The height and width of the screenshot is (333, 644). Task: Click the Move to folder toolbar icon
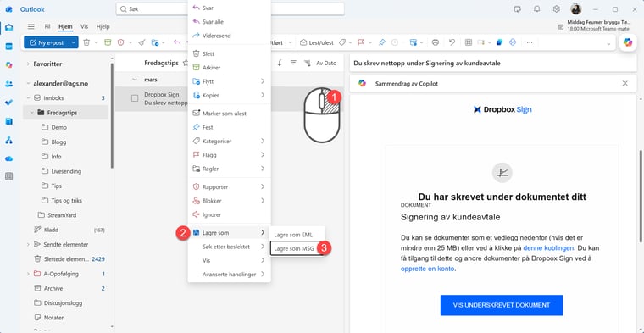[x=155, y=42]
